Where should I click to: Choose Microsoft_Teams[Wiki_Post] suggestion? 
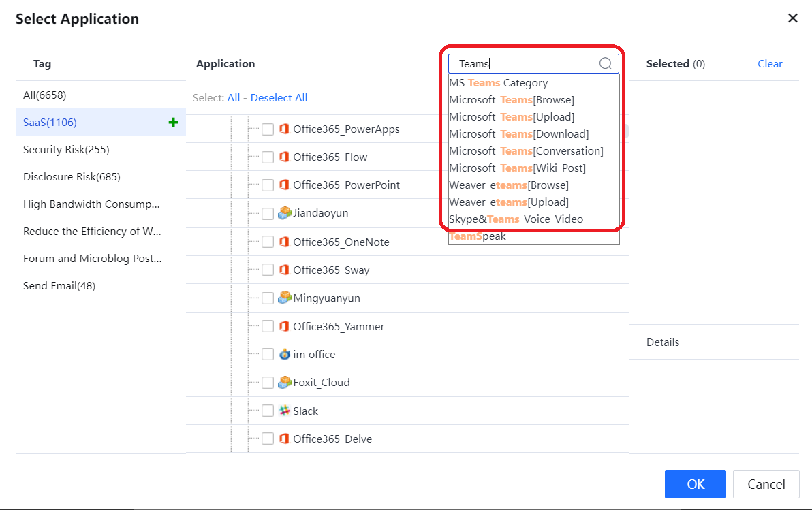point(534,168)
